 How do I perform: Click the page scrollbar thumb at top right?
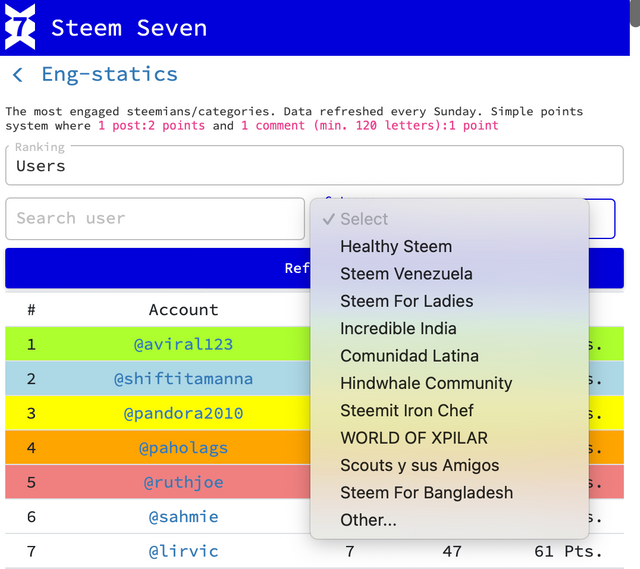pos(636,13)
